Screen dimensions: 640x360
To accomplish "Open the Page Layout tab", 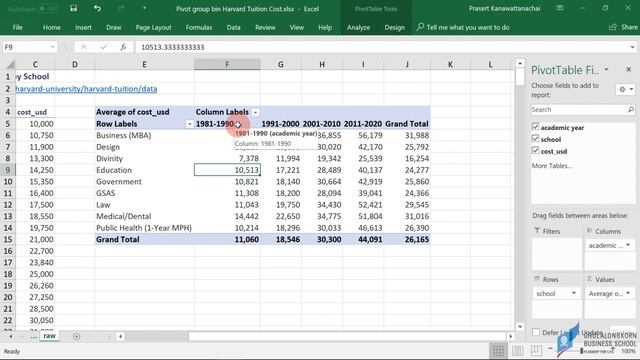I will pos(153,27).
